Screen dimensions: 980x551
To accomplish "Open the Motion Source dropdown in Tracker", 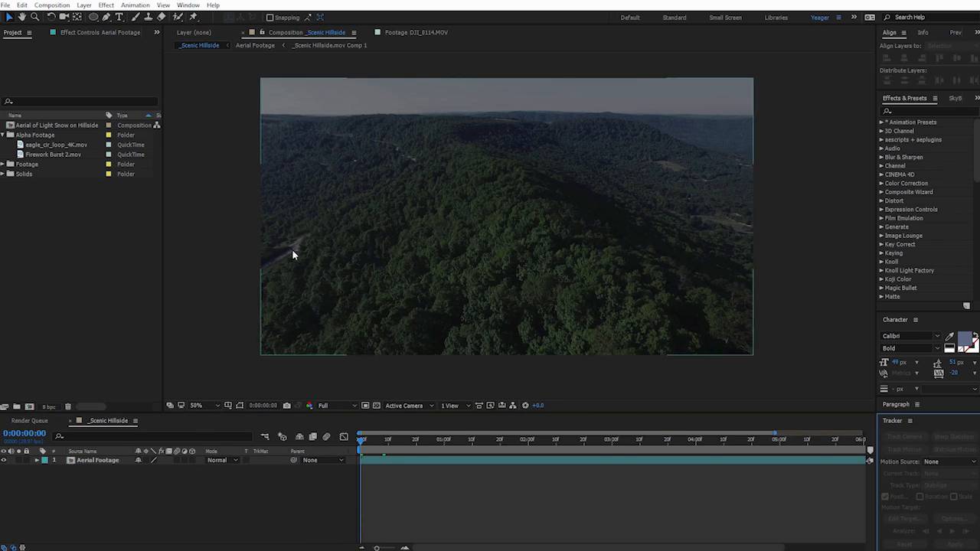I will 950,461.
